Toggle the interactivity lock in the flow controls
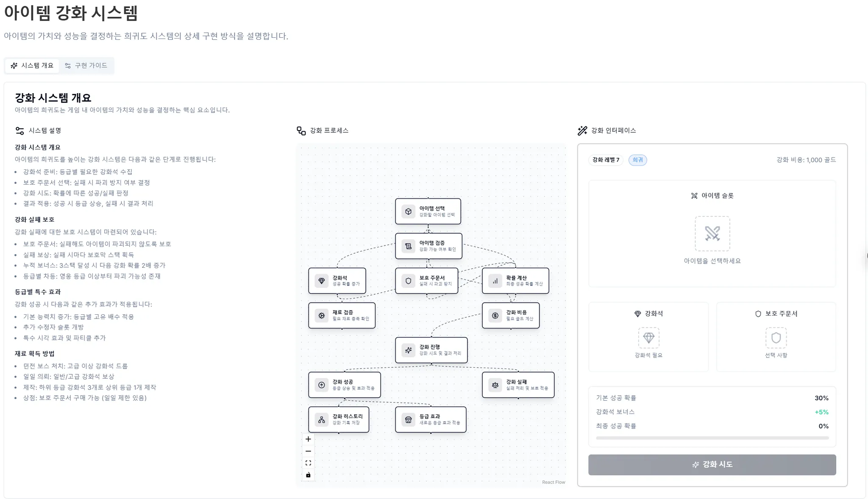This screenshot has height=499, width=868. (308, 475)
